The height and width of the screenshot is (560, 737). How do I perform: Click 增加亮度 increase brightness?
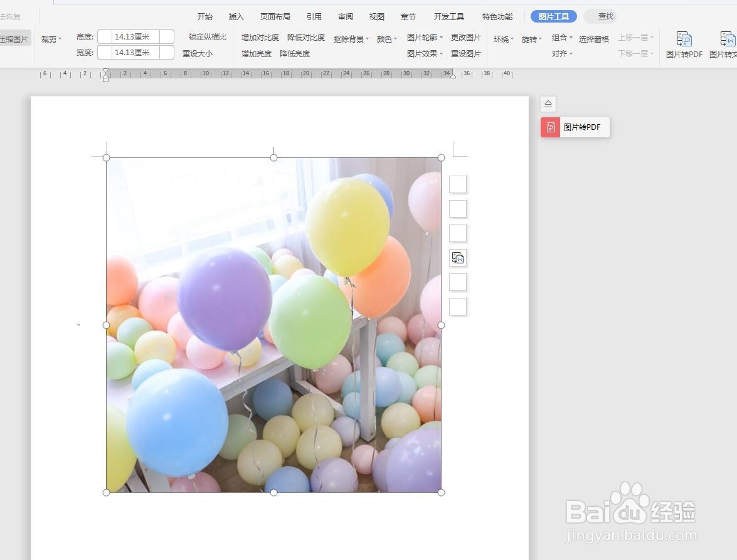pyautogui.click(x=256, y=53)
